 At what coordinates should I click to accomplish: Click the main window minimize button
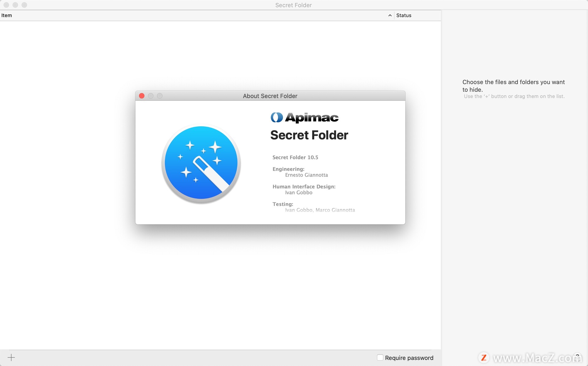click(x=15, y=5)
